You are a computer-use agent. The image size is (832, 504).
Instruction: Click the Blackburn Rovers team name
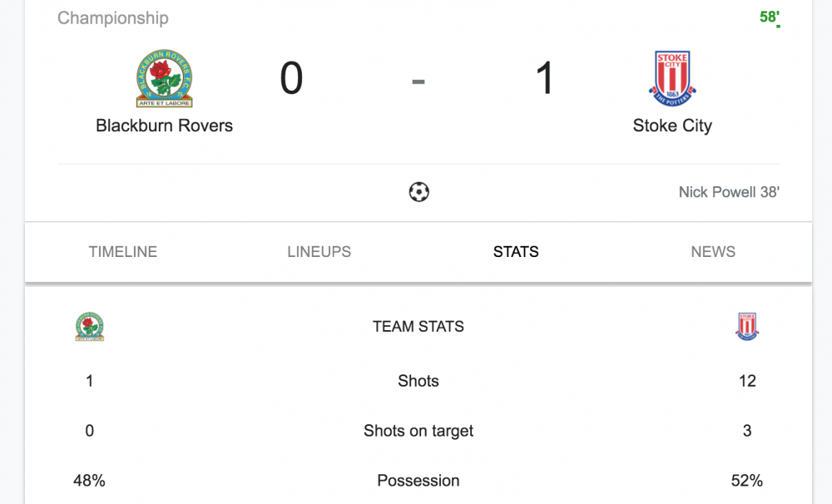tap(164, 126)
